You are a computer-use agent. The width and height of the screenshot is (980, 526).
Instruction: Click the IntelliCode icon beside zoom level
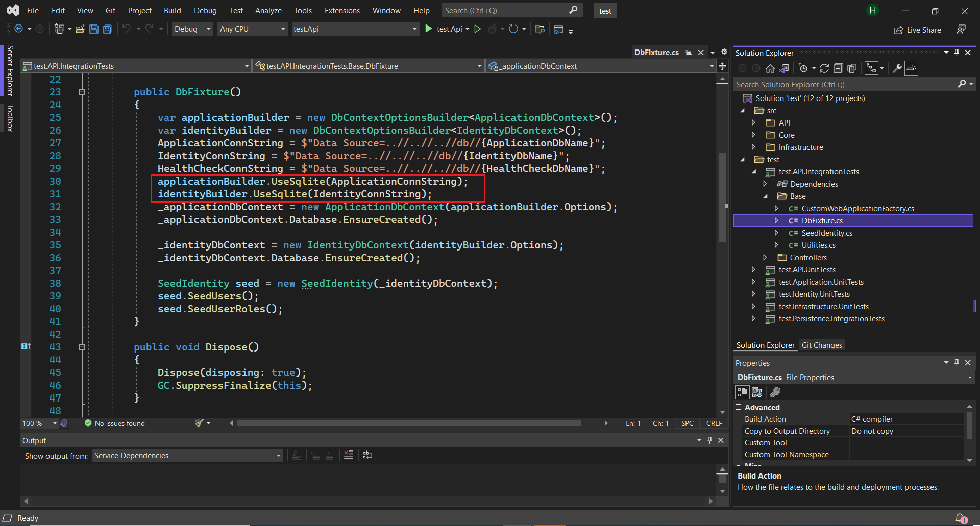[64, 423]
